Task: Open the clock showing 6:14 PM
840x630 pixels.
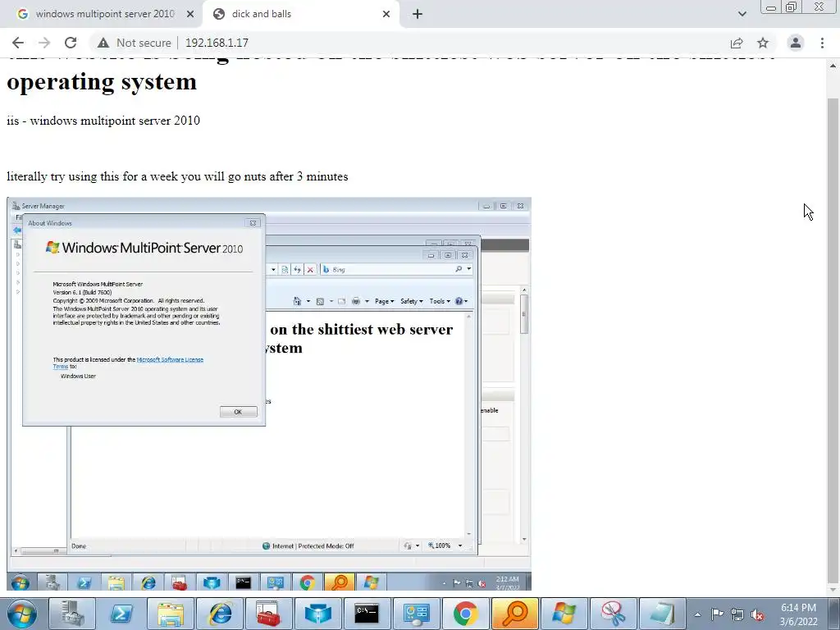Action: click(798, 614)
